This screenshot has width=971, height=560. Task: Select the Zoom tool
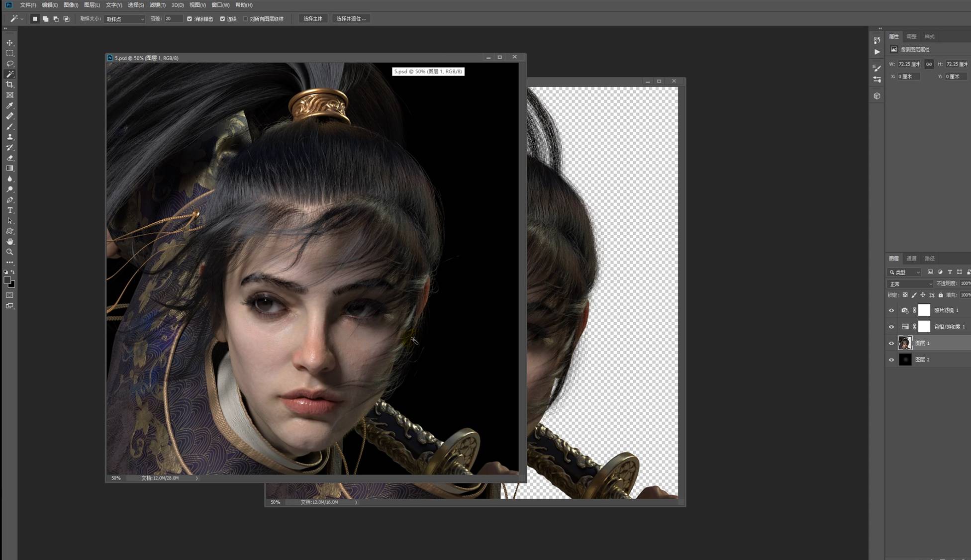9,252
